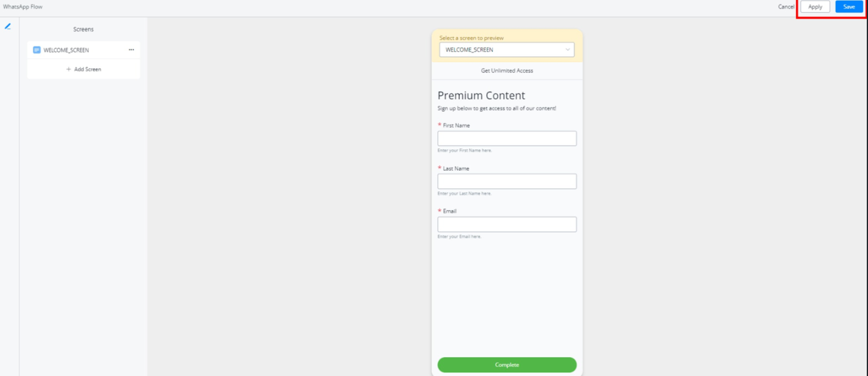868x376 pixels.
Task: Click the pencil edit icon in left sidebar
Action: click(8, 27)
